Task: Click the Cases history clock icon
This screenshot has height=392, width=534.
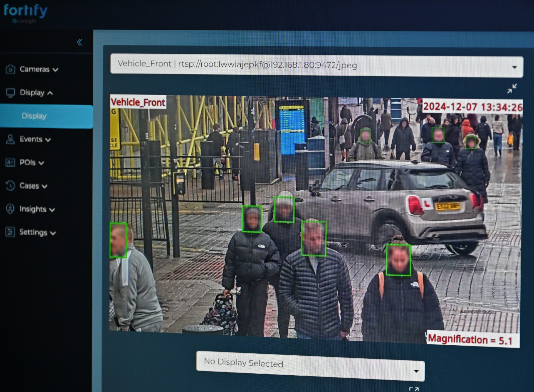Action: pos(10,186)
